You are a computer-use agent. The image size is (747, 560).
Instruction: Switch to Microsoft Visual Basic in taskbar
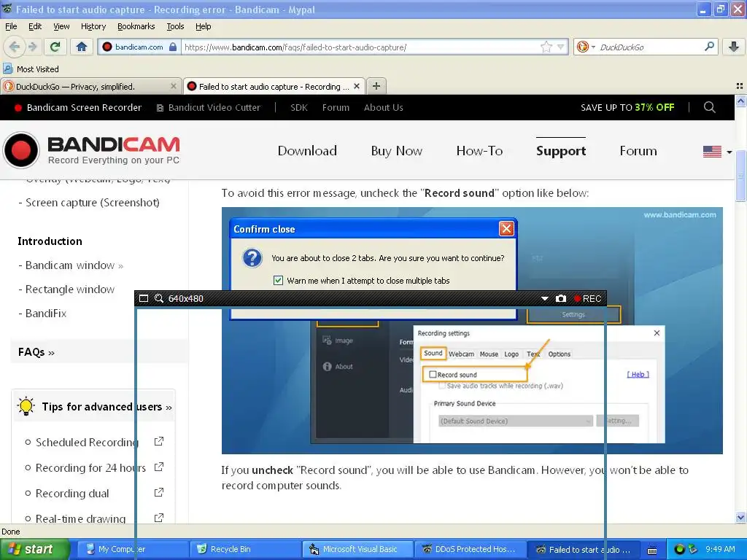[x=357, y=549]
